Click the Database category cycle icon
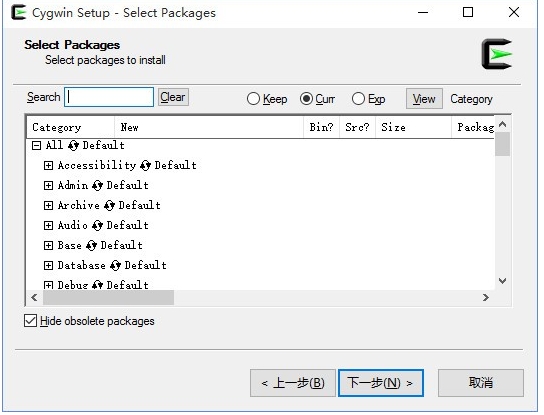544x415 pixels. point(115,266)
